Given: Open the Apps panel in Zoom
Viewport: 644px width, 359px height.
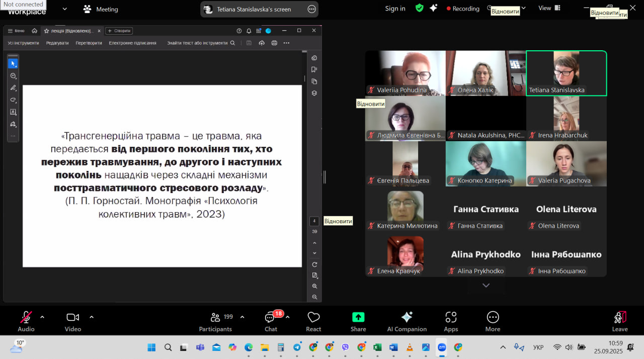Looking at the screenshot, I should pos(451,321).
